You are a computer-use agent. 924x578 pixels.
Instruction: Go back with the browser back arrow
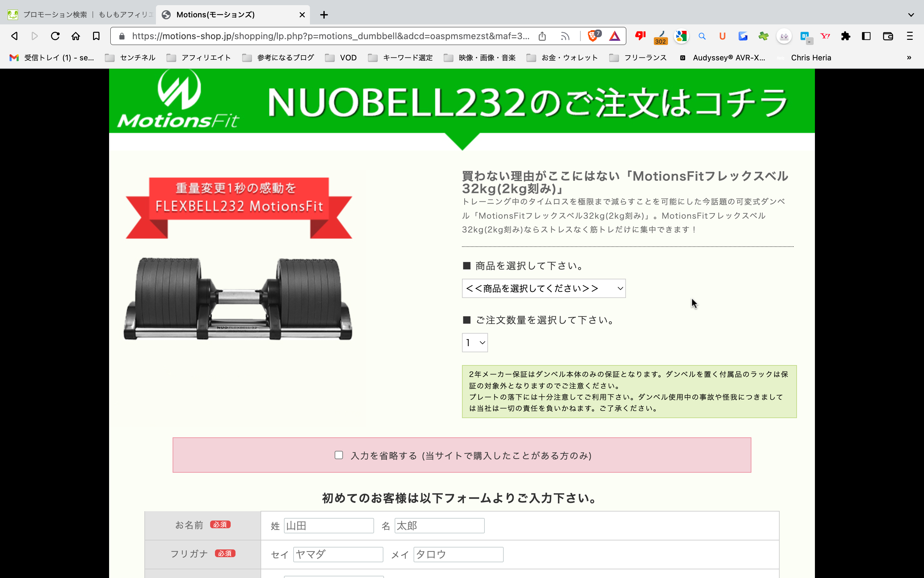14,36
